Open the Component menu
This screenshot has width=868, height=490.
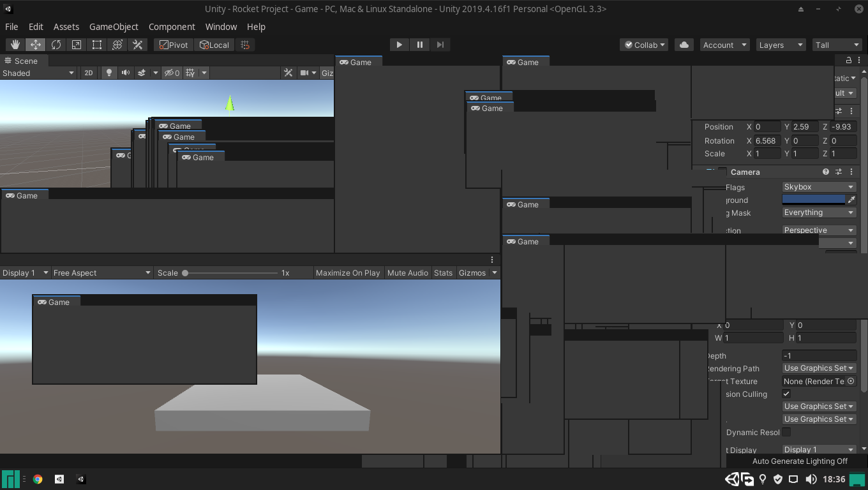point(172,27)
